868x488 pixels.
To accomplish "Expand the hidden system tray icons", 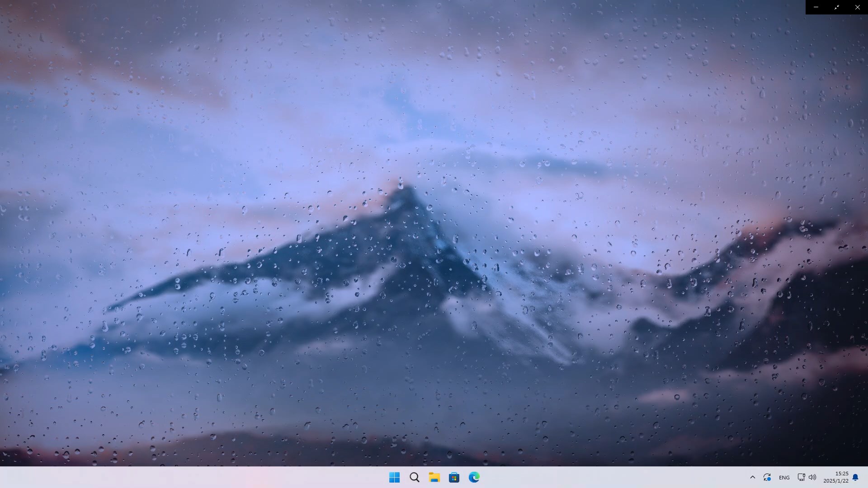I will [752, 477].
